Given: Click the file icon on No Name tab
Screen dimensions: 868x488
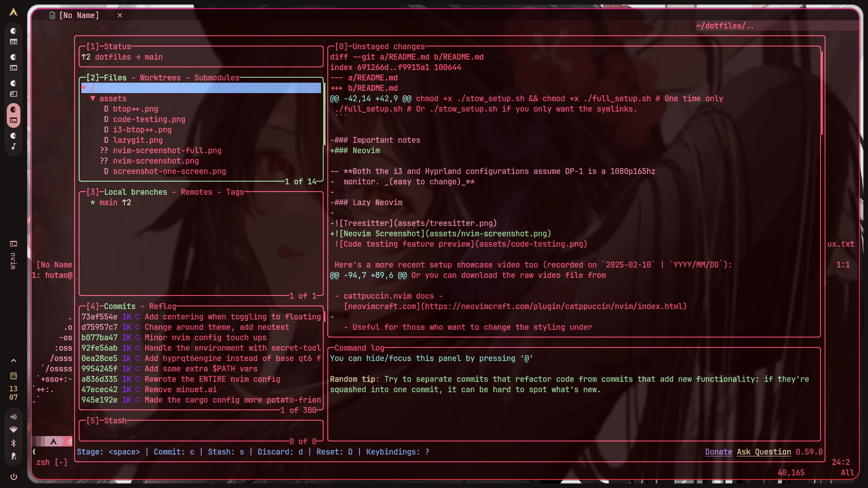Looking at the screenshot, I should [x=52, y=15].
